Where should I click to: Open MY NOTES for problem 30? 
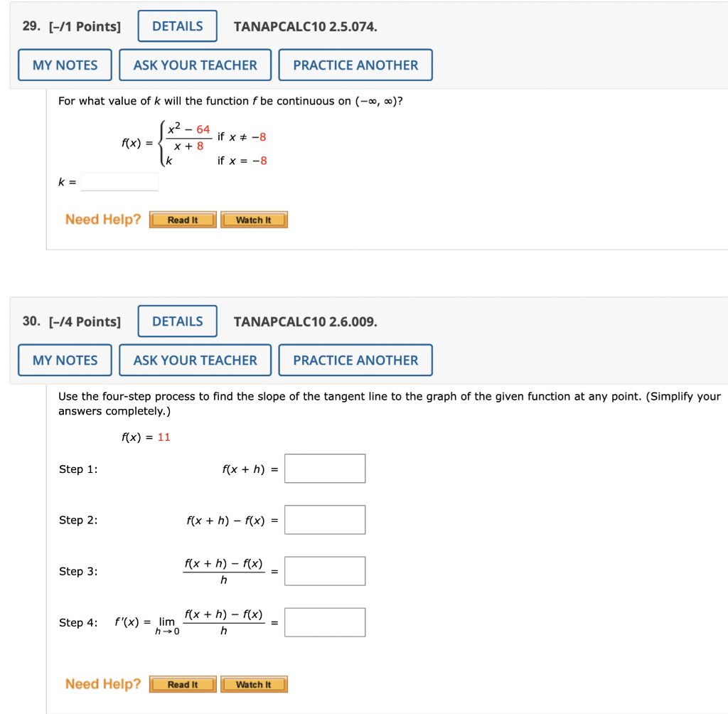pyautogui.click(x=64, y=360)
